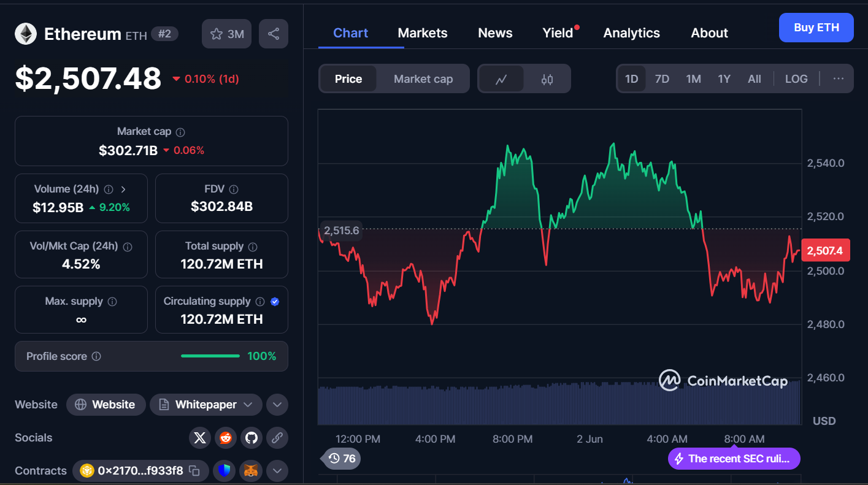Expand Volume (24h) details arrow
Screen dimensions: 868x485
[123, 189]
